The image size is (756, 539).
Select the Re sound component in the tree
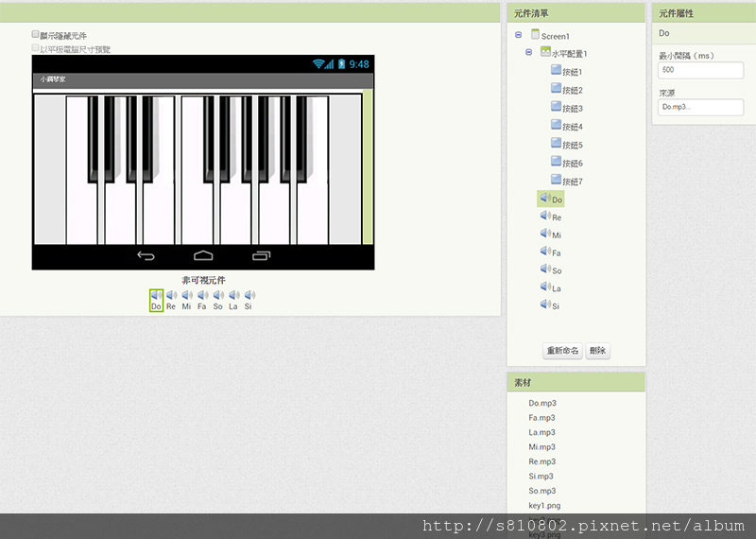[551, 217]
